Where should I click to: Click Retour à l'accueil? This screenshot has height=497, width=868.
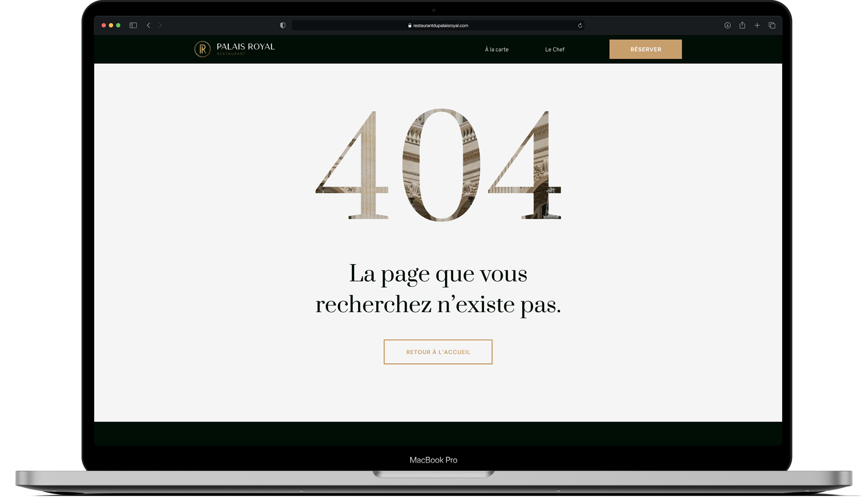click(x=438, y=352)
